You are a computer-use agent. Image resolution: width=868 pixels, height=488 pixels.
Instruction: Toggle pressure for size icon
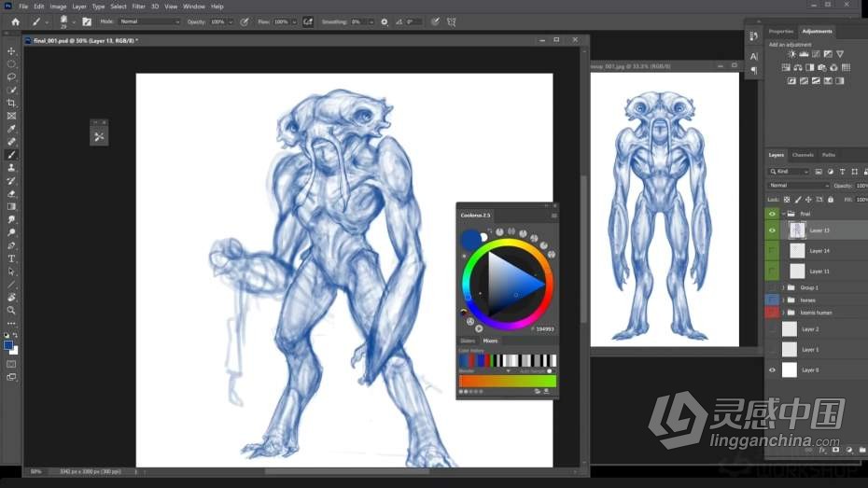(436, 22)
